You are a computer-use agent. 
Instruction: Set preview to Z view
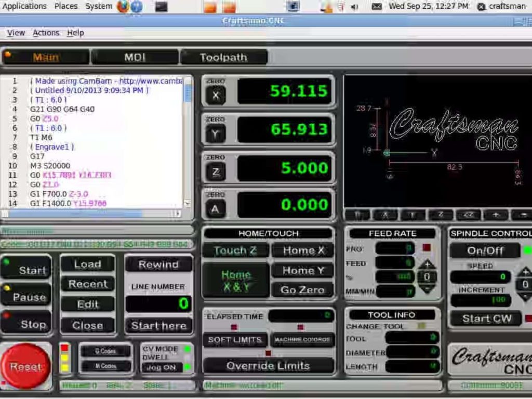click(x=441, y=215)
